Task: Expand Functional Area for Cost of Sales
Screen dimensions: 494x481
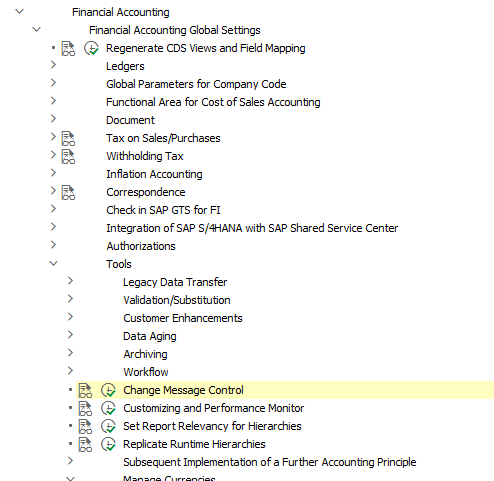Action: tap(53, 101)
